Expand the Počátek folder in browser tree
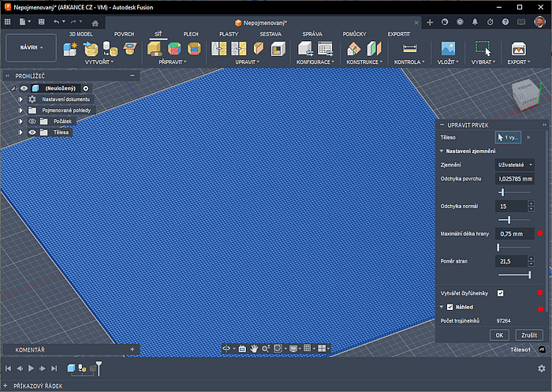 tap(21, 121)
